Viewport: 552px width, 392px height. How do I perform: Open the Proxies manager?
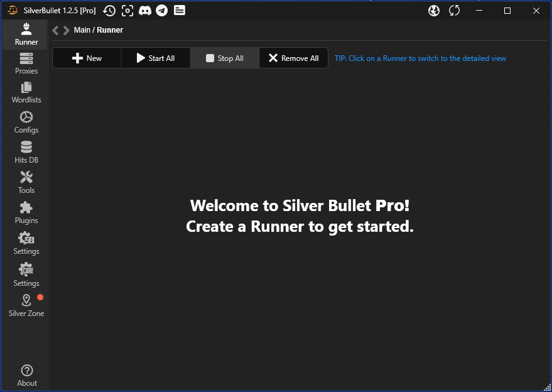pyautogui.click(x=26, y=63)
